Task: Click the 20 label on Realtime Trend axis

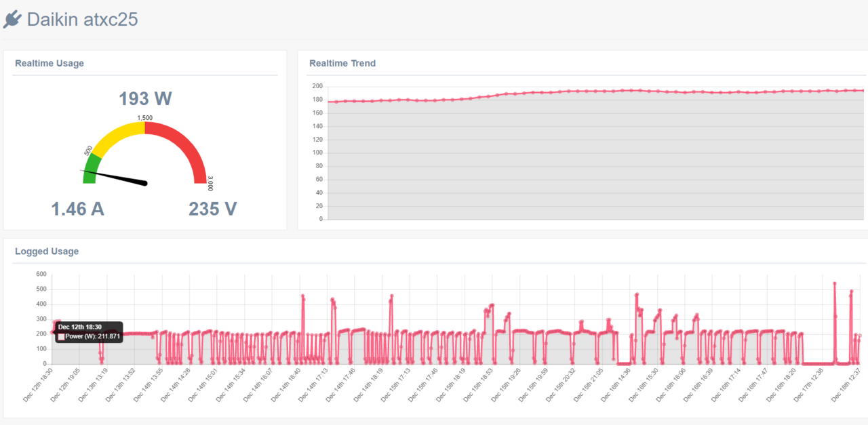Action: pyautogui.click(x=319, y=206)
